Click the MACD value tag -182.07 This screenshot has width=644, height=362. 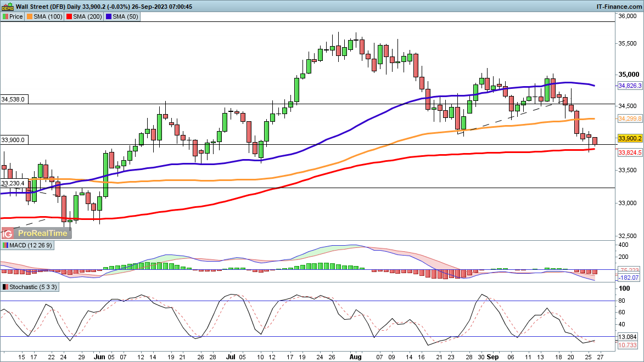pos(630,278)
